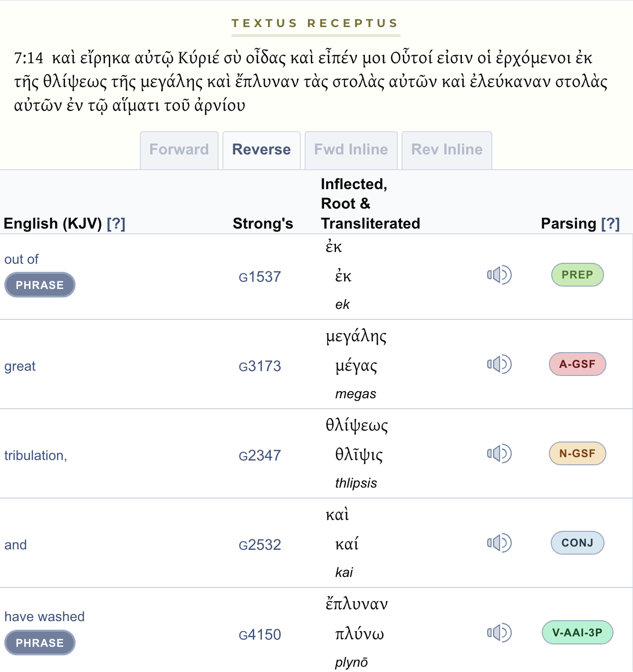Open the PREP parsing tag
This screenshot has height=672, width=633.
577,275
